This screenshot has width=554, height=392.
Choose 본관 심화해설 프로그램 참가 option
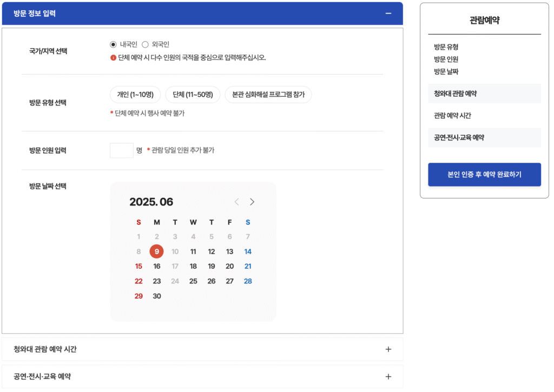(x=268, y=95)
